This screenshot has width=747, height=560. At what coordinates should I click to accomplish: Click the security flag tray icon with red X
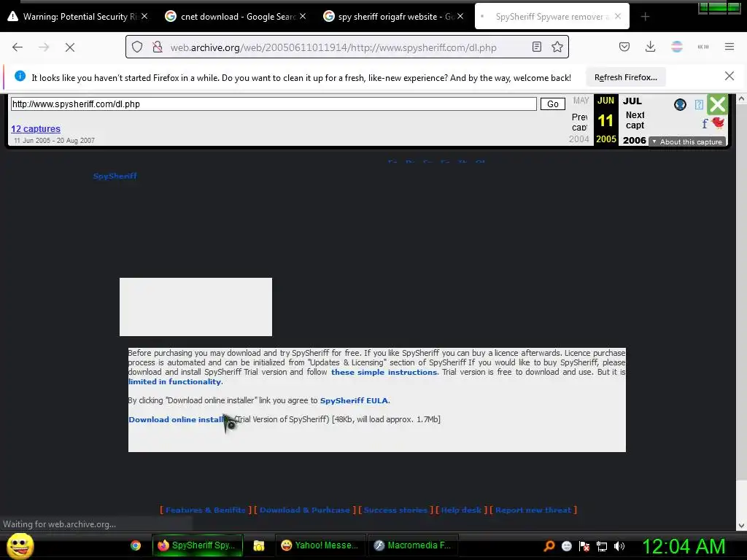(x=584, y=546)
